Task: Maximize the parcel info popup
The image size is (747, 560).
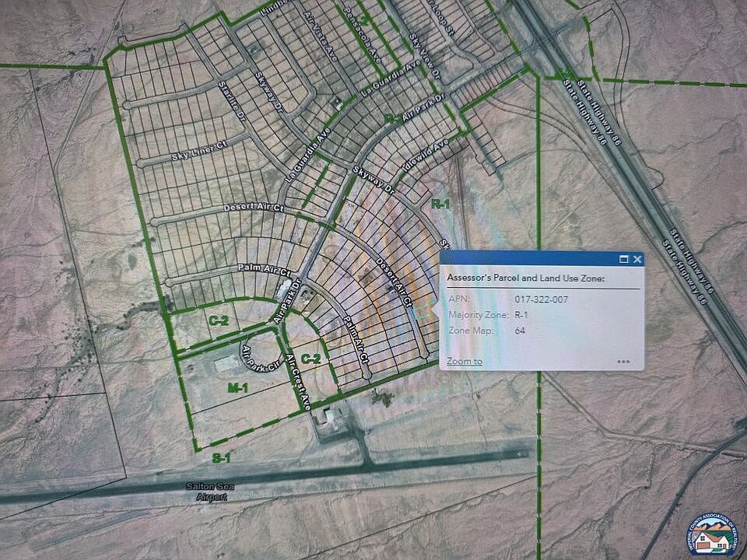Action: coord(623,259)
